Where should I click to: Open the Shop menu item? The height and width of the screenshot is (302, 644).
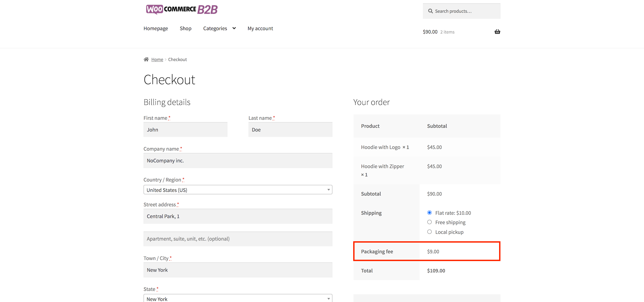[x=185, y=29]
